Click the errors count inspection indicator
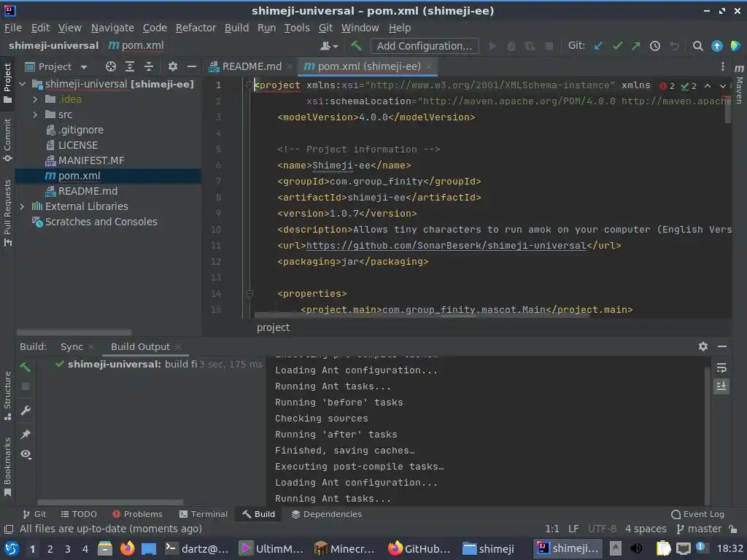Viewport: 747px width, 560px height. click(667, 86)
